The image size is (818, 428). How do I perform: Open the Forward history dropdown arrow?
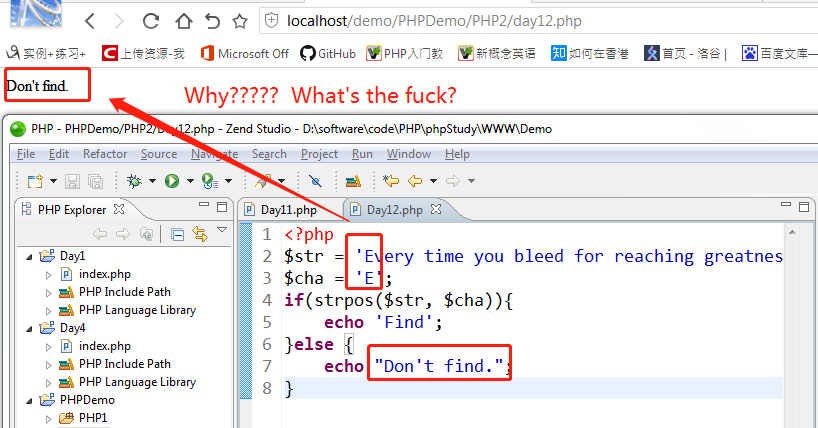pos(471,181)
